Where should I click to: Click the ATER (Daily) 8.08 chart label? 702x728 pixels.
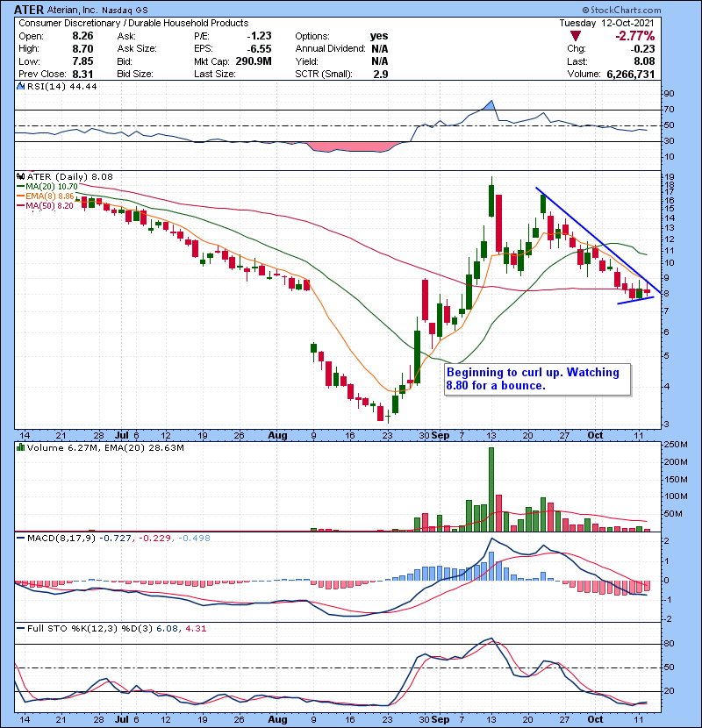pos(69,177)
